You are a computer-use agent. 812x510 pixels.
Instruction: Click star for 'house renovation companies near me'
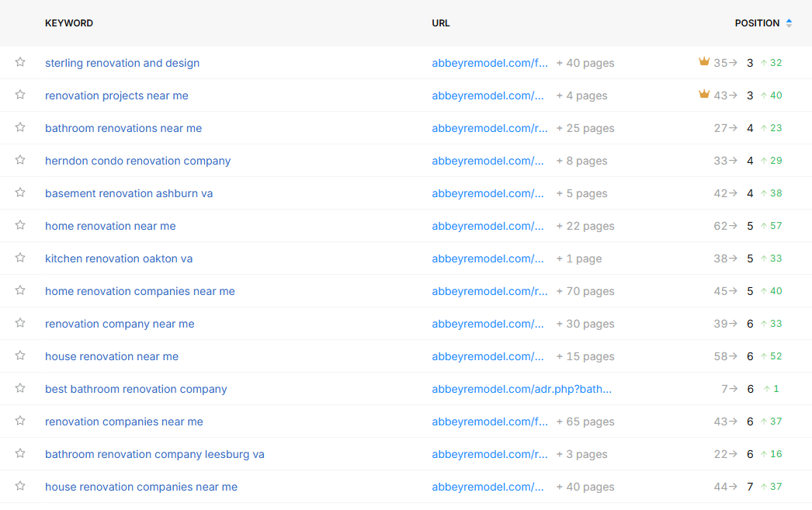(20, 486)
